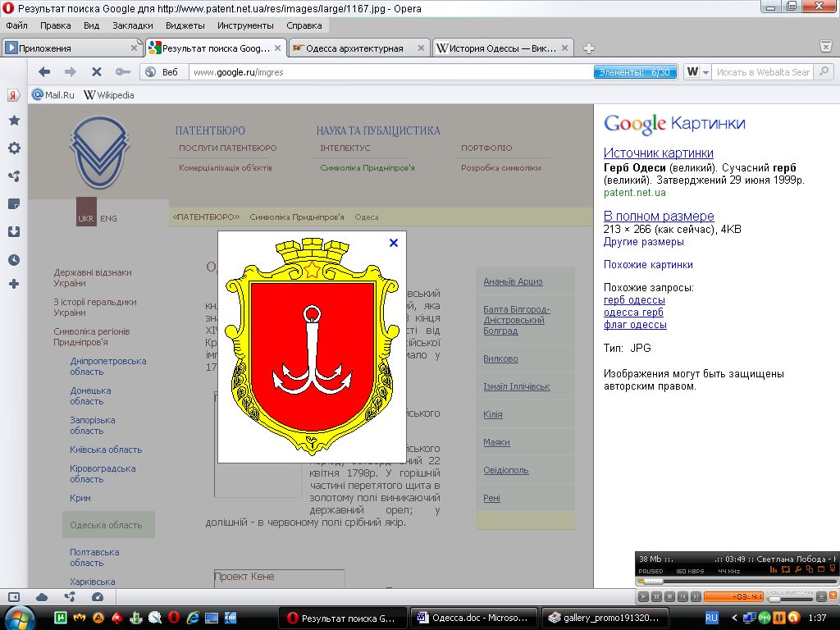Click the Wikipedia bookmark
This screenshot has width=840, height=630.
pos(109,95)
